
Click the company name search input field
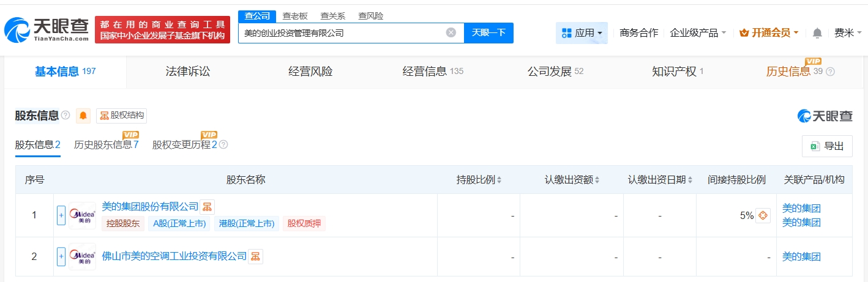340,33
